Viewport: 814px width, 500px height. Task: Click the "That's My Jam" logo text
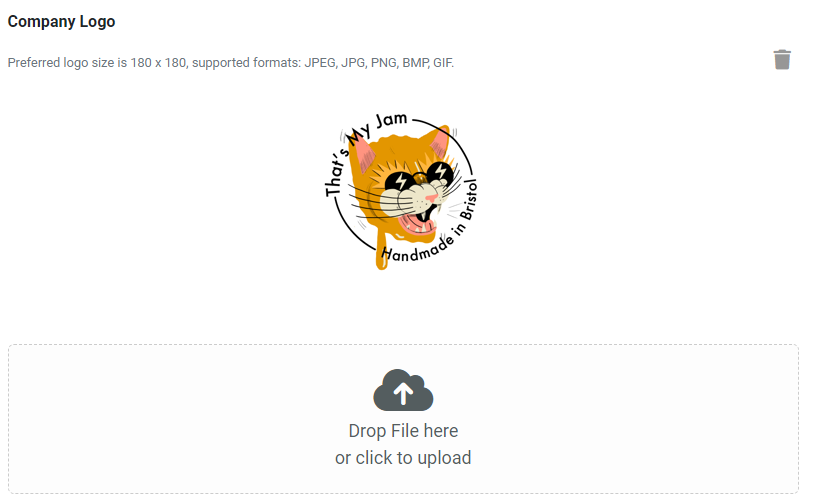coord(363,151)
